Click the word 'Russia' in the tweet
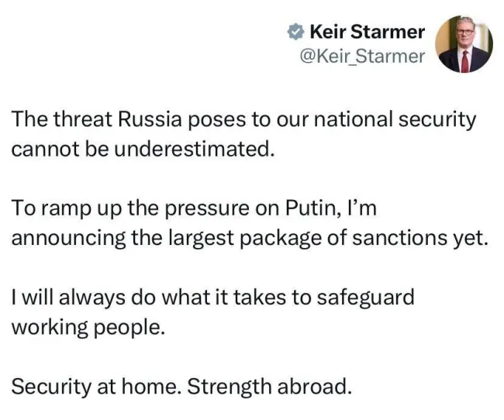Image resolution: width=504 pixels, height=420 pixels. click(150, 119)
